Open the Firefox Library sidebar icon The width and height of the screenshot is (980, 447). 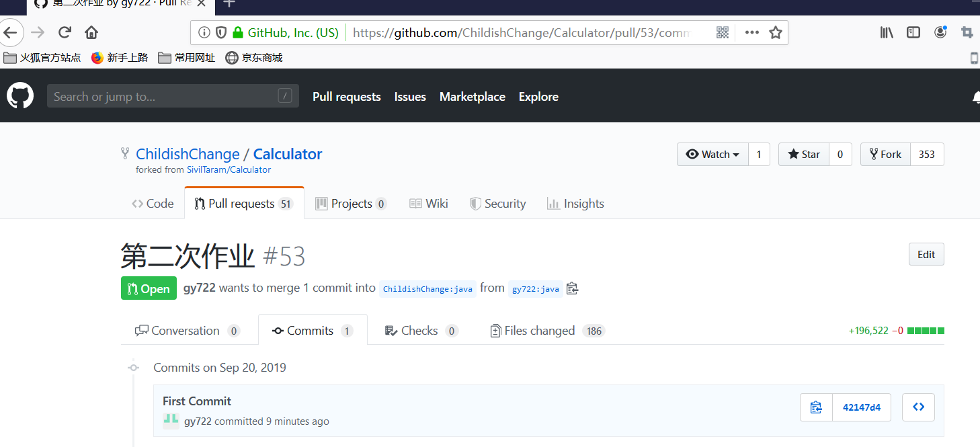pos(886,32)
